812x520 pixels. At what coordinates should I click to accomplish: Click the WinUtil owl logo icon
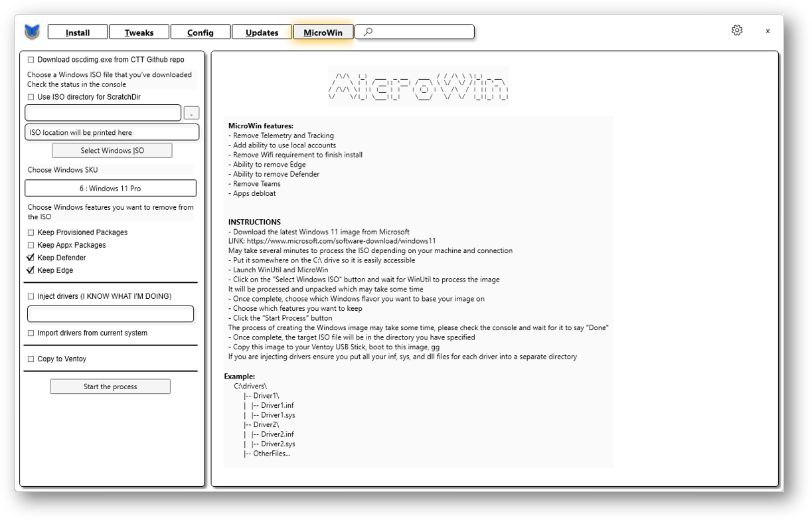click(x=32, y=31)
